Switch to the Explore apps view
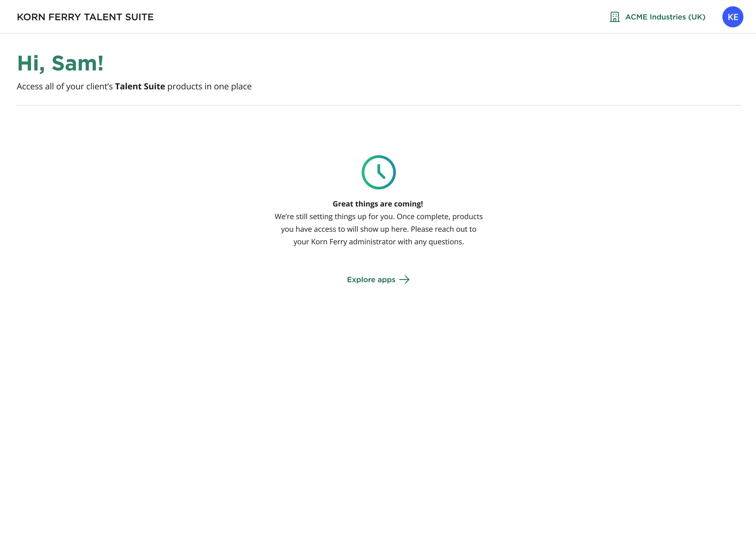The image size is (756, 538). [371, 279]
